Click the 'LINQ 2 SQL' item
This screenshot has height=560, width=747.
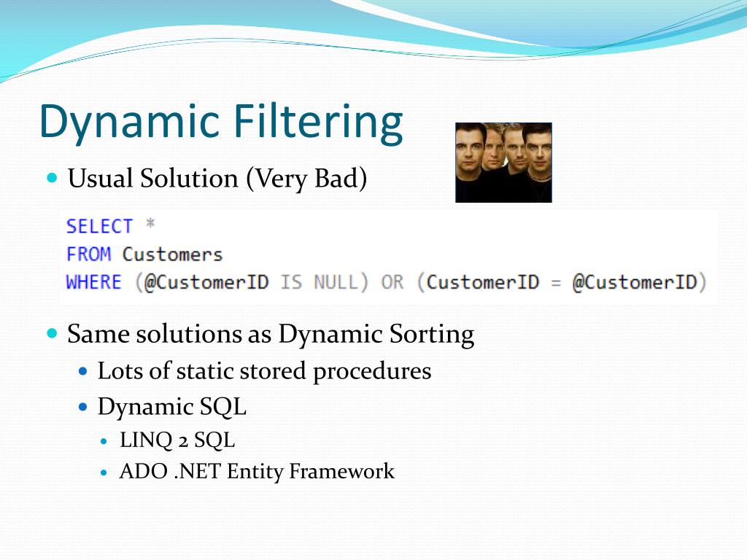[x=177, y=440]
